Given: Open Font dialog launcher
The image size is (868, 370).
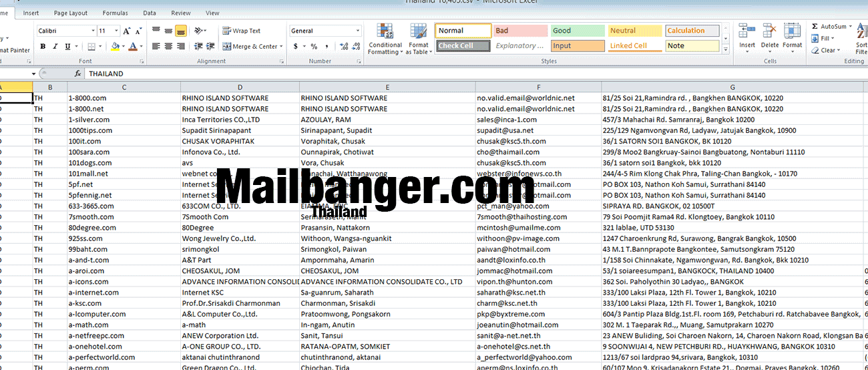Looking at the screenshot, I should point(142,61).
